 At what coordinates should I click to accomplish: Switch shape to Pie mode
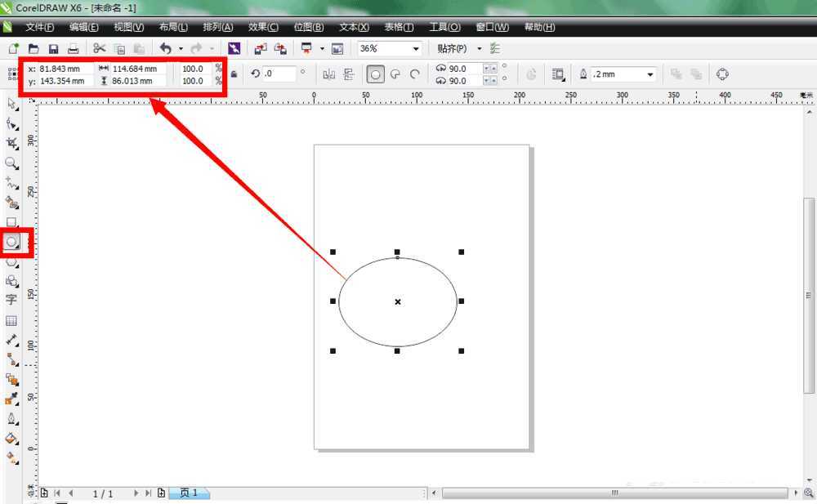tap(395, 74)
